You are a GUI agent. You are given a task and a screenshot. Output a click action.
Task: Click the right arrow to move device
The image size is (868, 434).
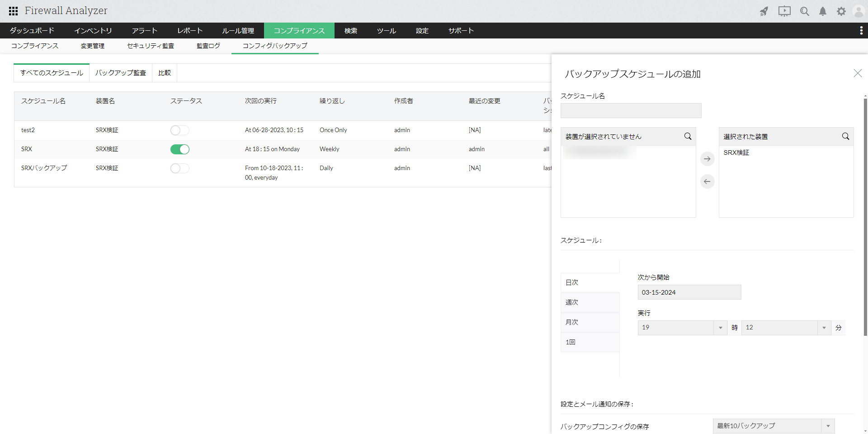click(x=707, y=159)
